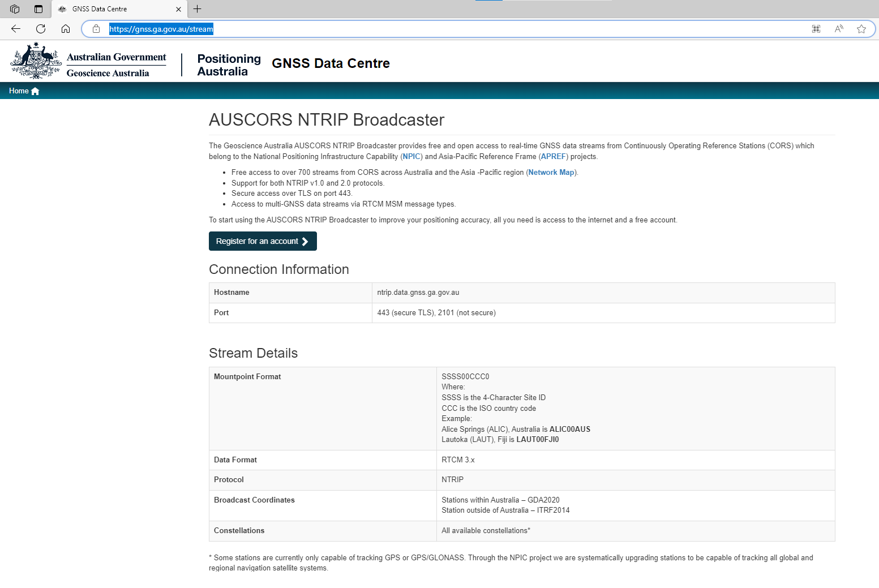Click the 'Protocol' row label

click(x=229, y=480)
